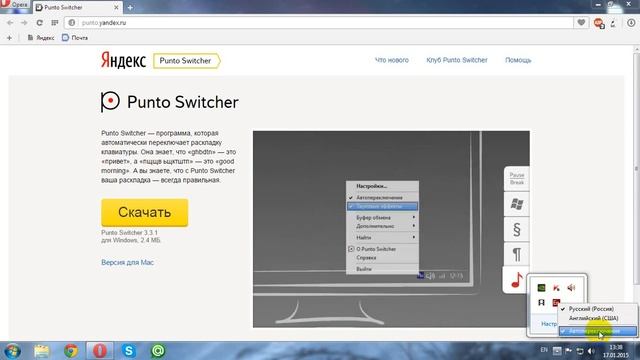The height and width of the screenshot is (360, 640).
Task: Open the Что нового link
Action: [391, 60]
